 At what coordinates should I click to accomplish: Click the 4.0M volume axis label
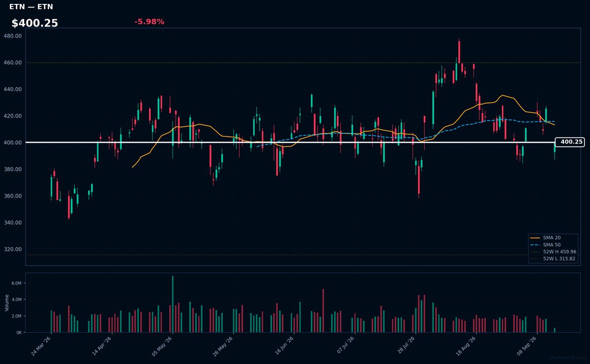click(x=16, y=300)
